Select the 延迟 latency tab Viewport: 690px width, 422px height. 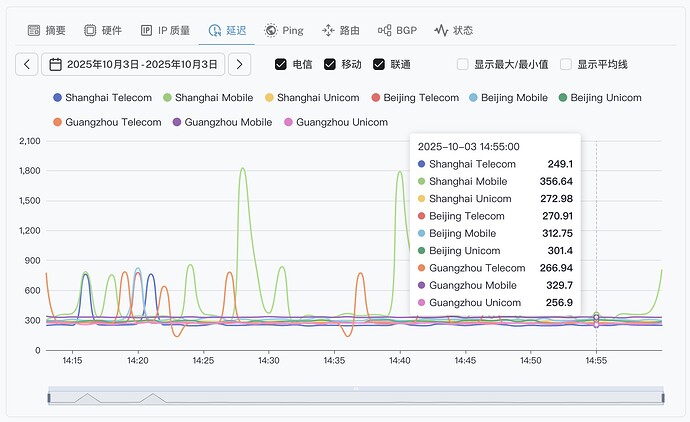click(227, 30)
